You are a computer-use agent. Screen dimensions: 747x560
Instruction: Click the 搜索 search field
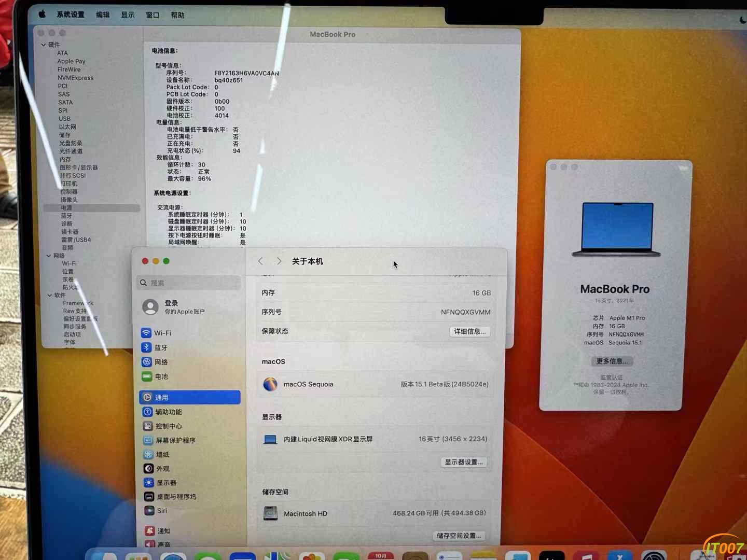tap(189, 283)
